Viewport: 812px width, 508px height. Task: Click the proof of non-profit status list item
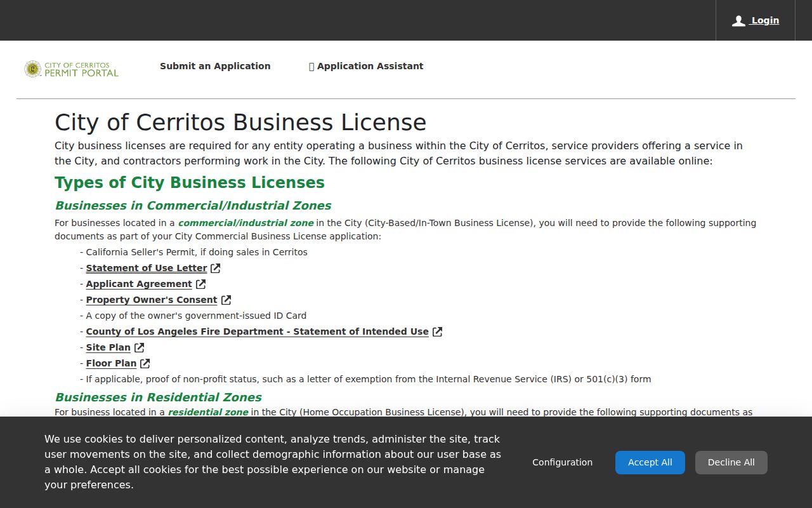click(365, 379)
